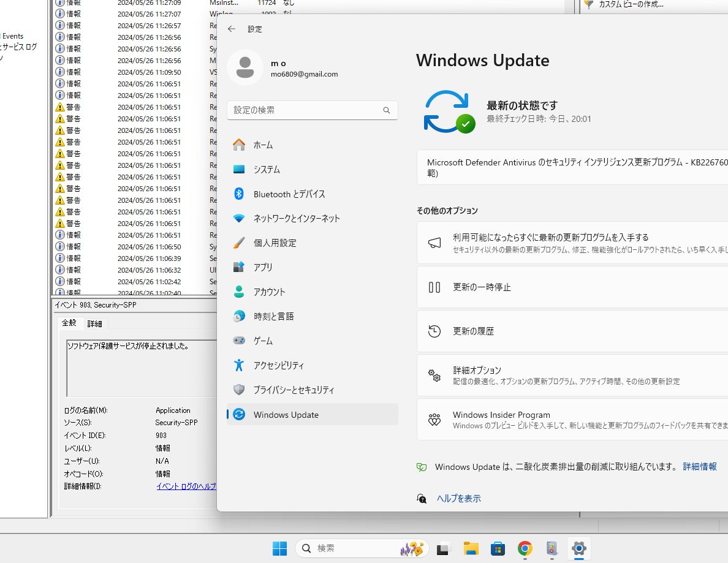The image size is (728, 563).
Task: Open Task View on taskbar
Action: (x=443, y=549)
